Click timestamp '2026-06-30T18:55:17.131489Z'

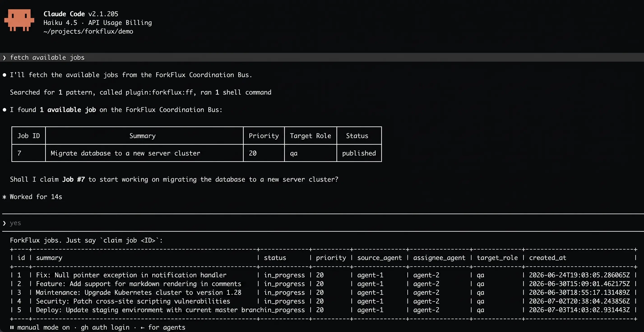[579, 292]
